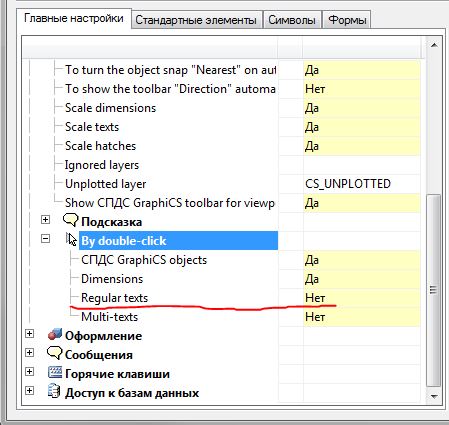The image size is (449, 425).
Task: Click the Подсказка speech bubble icon
Action: pyautogui.click(x=70, y=221)
